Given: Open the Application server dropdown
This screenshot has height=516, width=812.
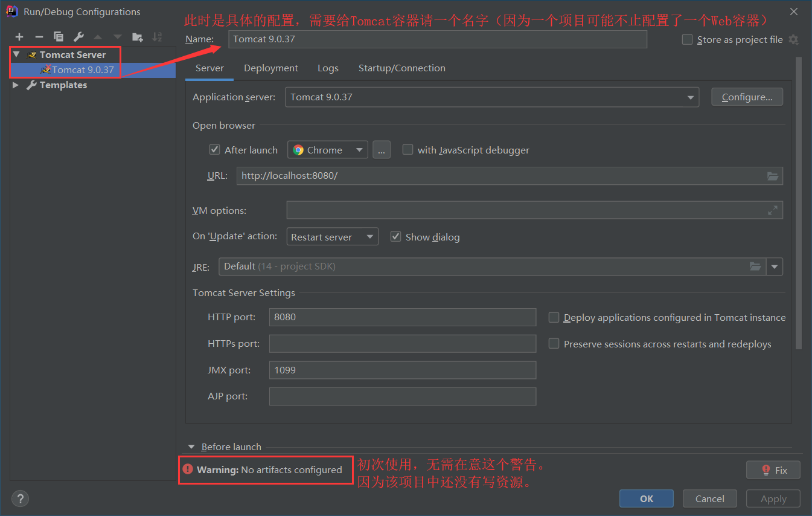Looking at the screenshot, I should tap(690, 97).
